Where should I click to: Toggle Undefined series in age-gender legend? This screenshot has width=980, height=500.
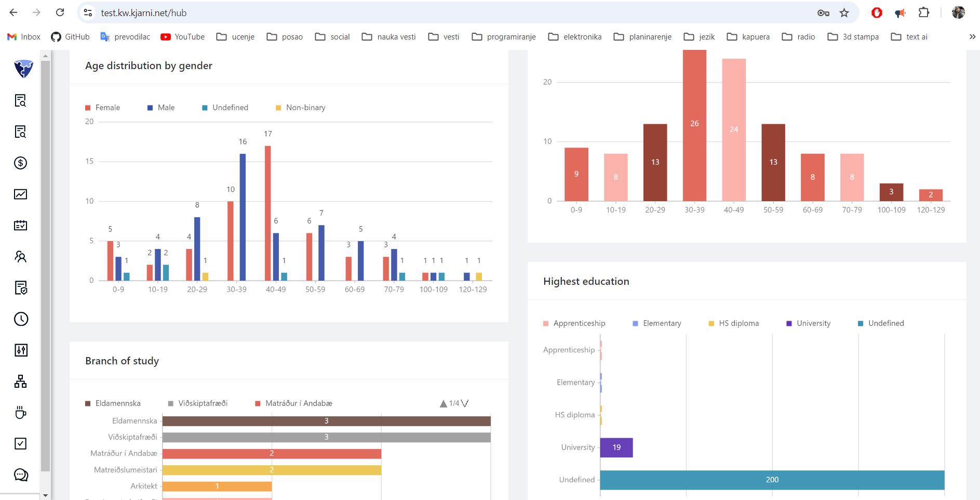coord(225,108)
